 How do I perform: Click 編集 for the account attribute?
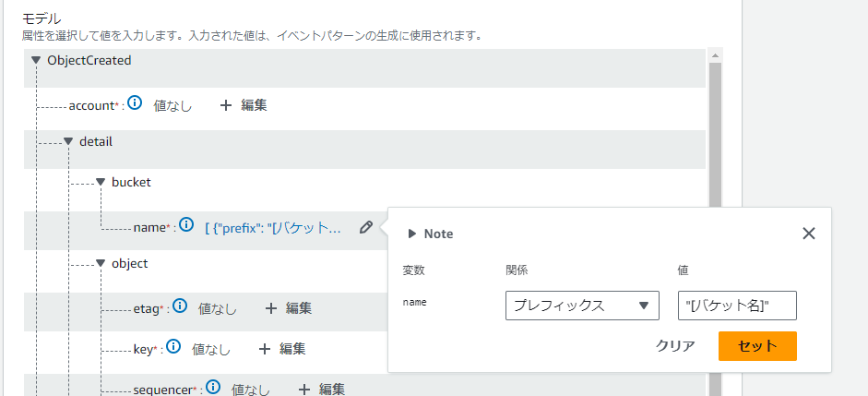point(244,105)
